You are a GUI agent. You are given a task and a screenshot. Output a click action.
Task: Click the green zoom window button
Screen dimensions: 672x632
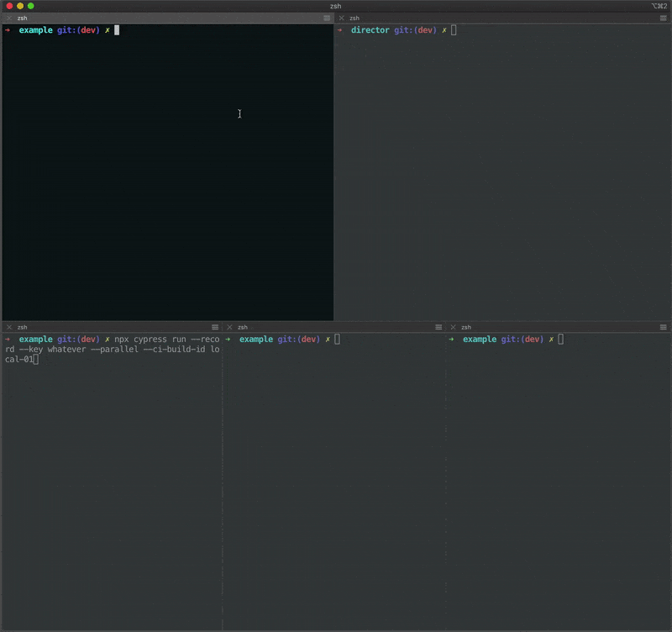pos(31,6)
